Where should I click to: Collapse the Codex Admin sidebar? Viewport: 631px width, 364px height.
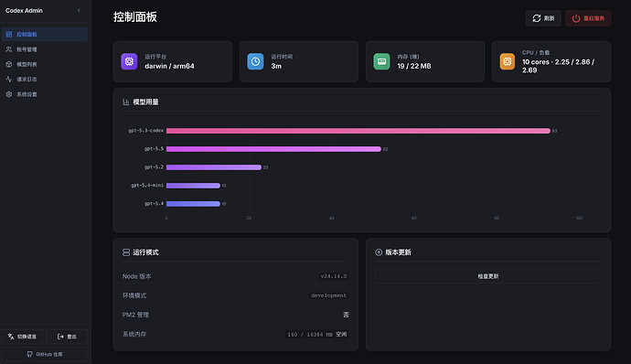pos(79,10)
